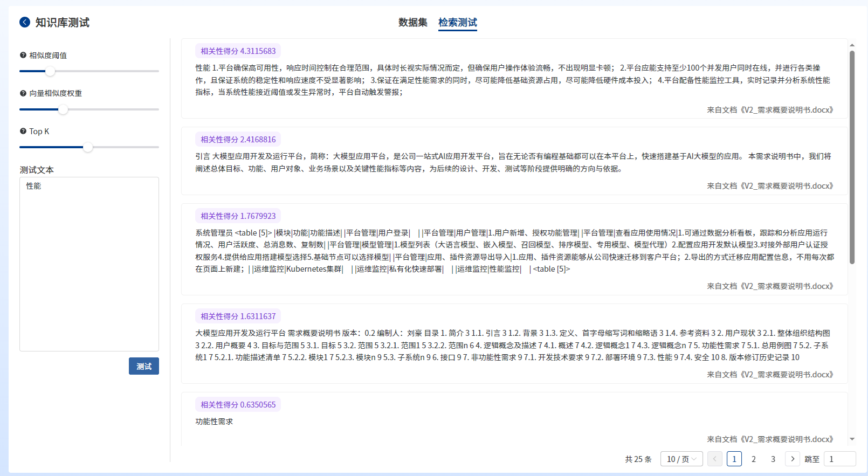The width and height of the screenshot is (868, 476).
Task: Switch to the 数据集 tab
Action: (x=412, y=23)
